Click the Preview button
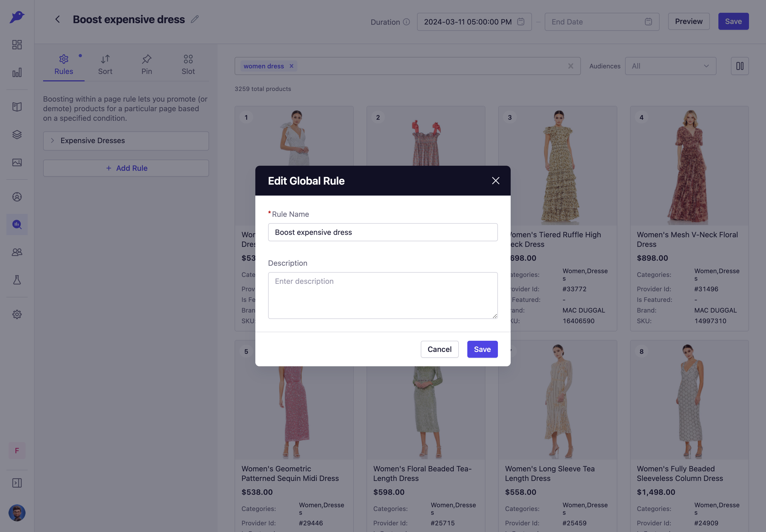The height and width of the screenshot is (532, 766). coord(689,21)
